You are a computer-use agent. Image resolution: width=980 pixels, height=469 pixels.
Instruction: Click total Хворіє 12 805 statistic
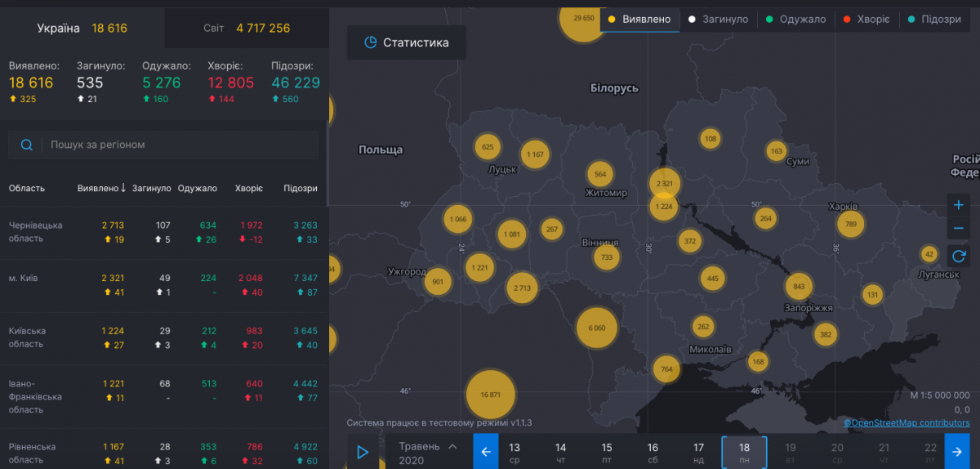click(x=231, y=83)
